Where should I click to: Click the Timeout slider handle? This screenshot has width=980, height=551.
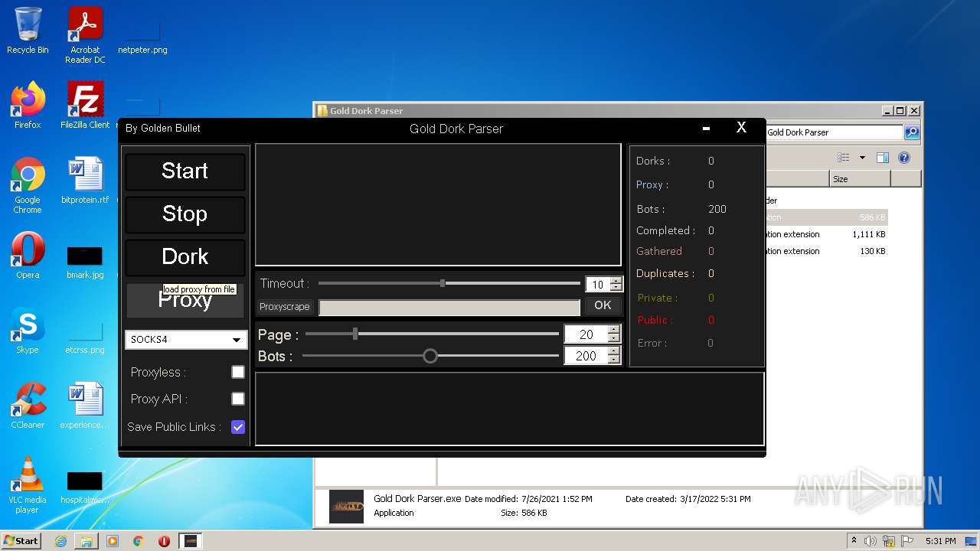coord(443,283)
